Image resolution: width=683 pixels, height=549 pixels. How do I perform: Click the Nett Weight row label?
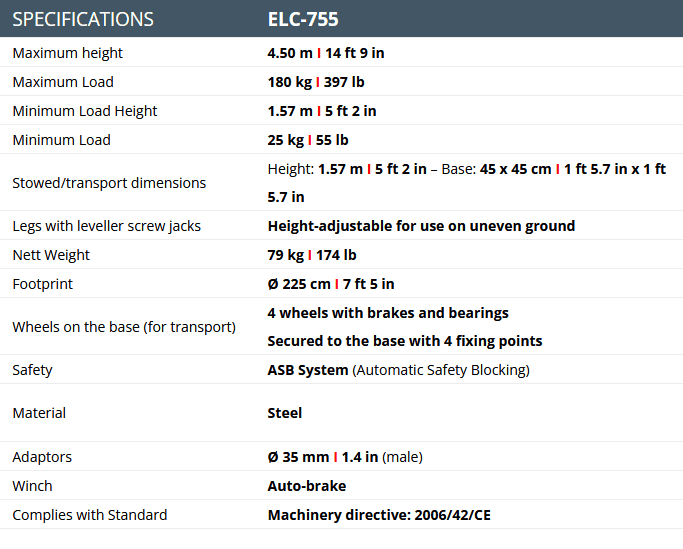51,255
